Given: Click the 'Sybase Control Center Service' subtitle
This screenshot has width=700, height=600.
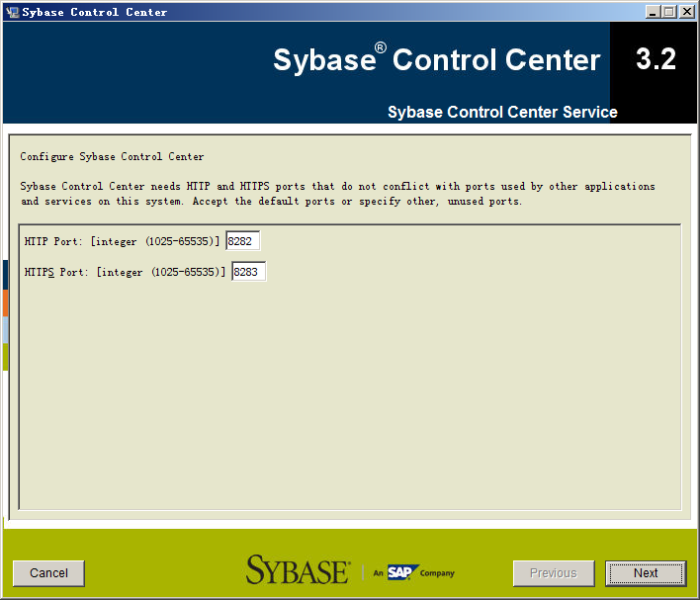Looking at the screenshot, I should point(502,112).
